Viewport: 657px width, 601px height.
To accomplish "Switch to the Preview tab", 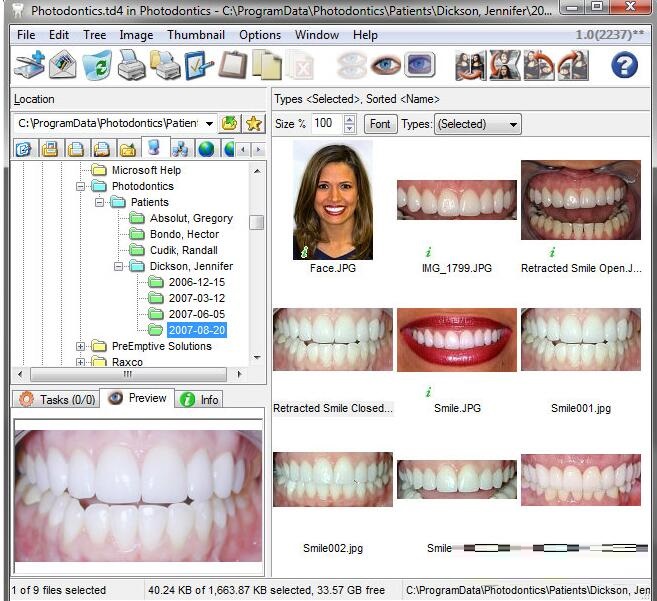I will click(137, 398).
